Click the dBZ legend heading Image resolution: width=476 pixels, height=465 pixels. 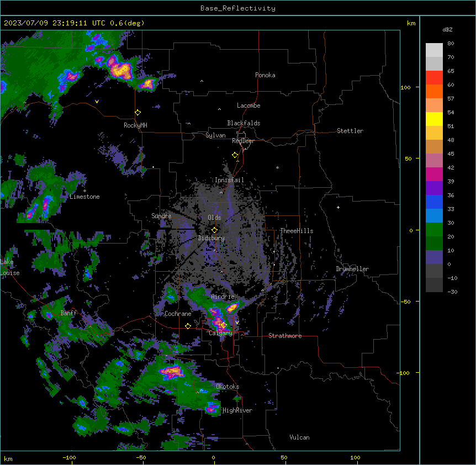(447, 29)
